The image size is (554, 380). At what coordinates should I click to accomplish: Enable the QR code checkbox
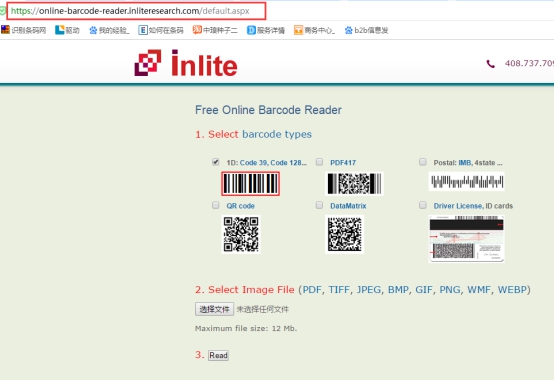click(x=216, y=205)
